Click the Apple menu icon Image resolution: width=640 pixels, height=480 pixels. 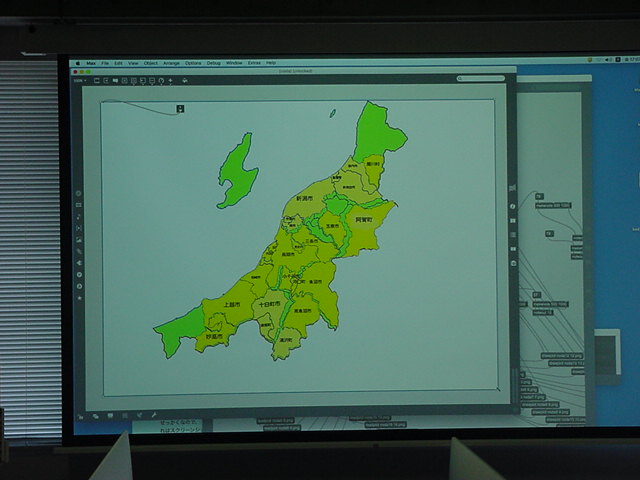coord(78,63)
